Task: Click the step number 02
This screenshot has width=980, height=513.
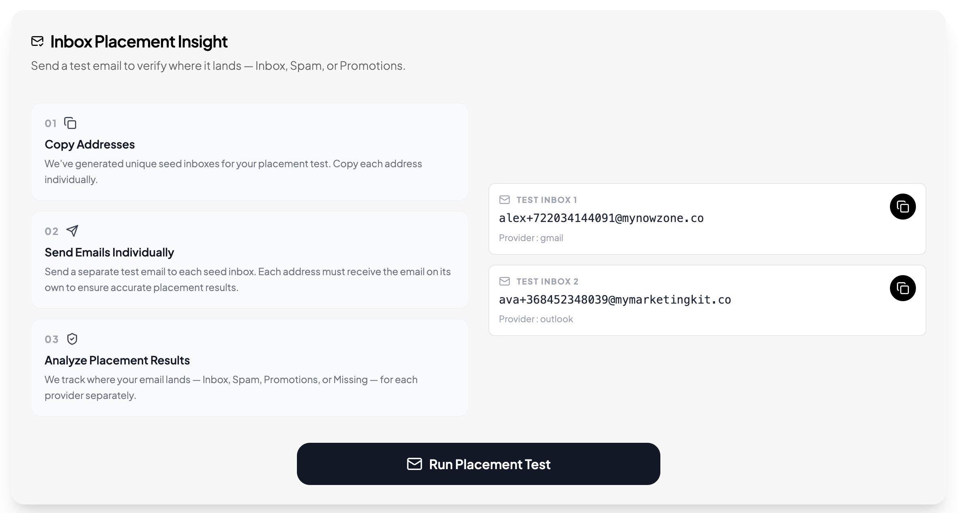Action: (x=52, y=231)
